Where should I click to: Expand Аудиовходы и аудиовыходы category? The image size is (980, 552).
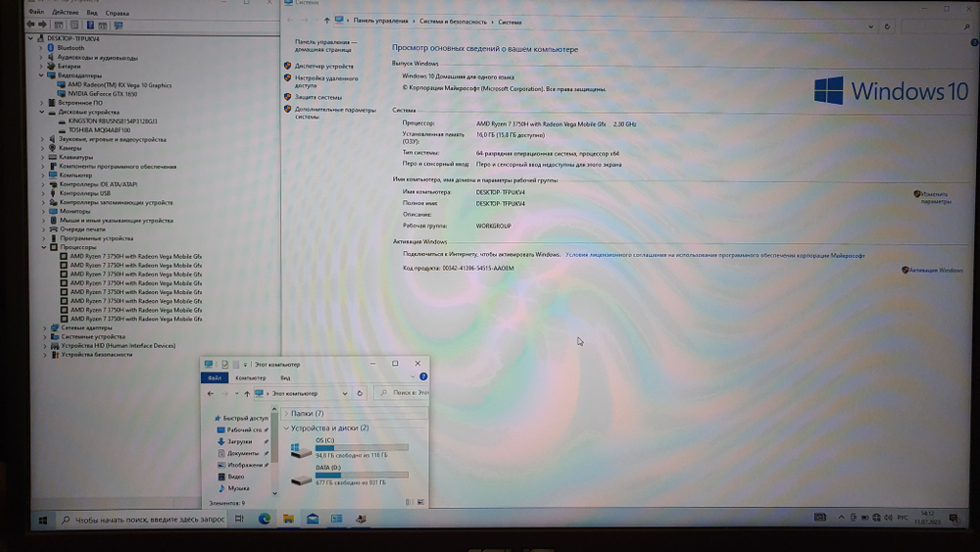pos(42,57)
